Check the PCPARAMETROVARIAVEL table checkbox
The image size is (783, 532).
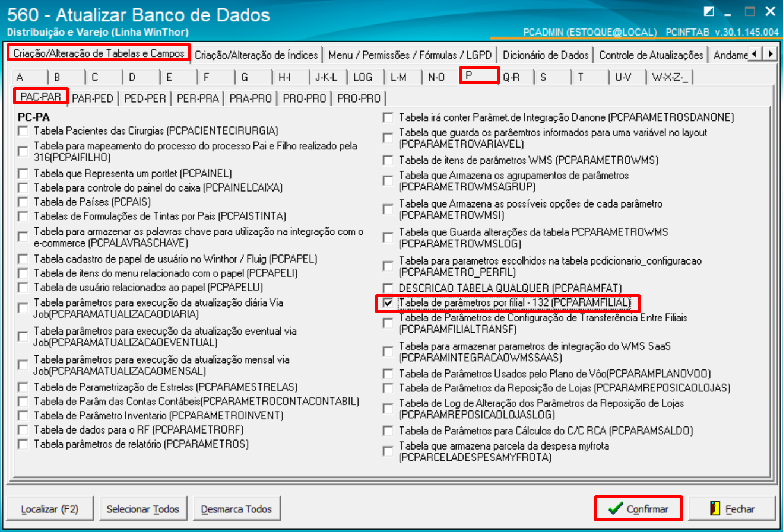tap(388, 138)
